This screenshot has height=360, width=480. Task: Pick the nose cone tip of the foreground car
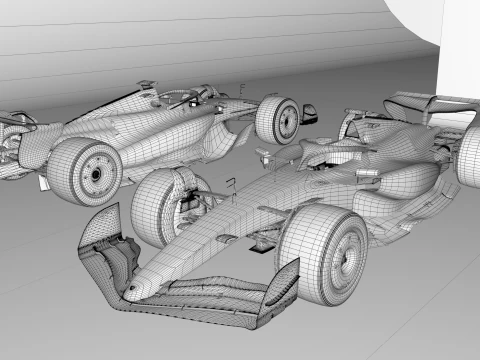135,290
